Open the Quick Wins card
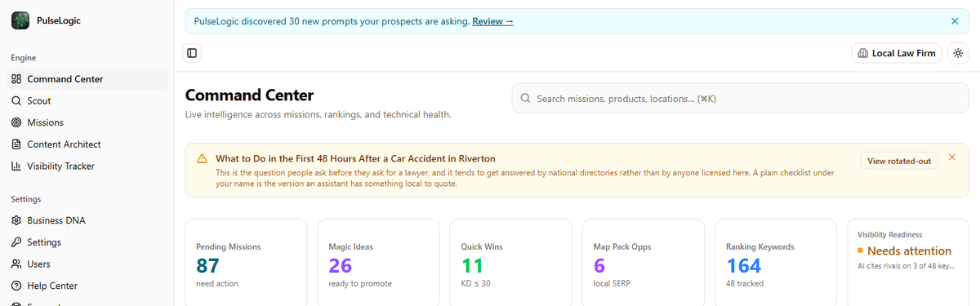The width and height of the screenshot is (980, 306). [511, 262]
